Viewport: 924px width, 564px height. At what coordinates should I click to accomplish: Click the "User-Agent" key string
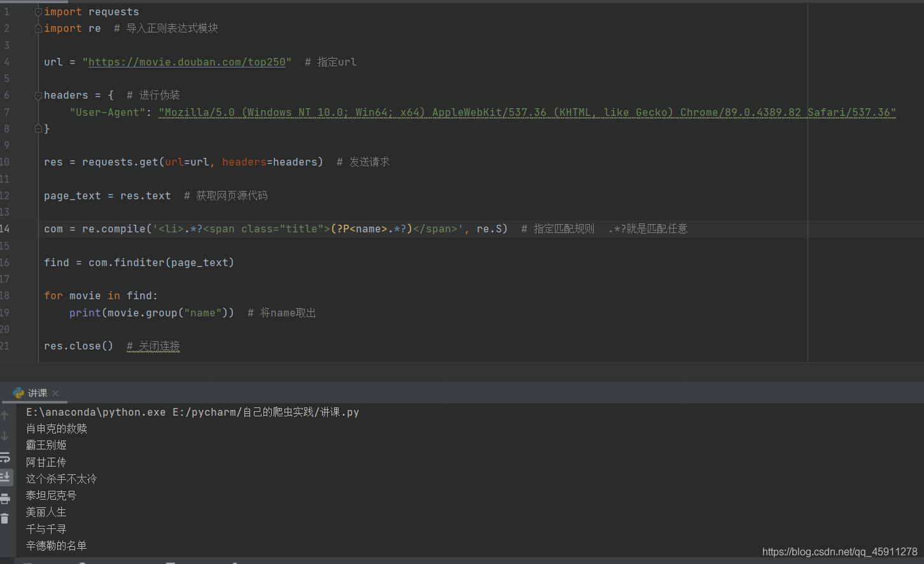[x=108, y=112]
